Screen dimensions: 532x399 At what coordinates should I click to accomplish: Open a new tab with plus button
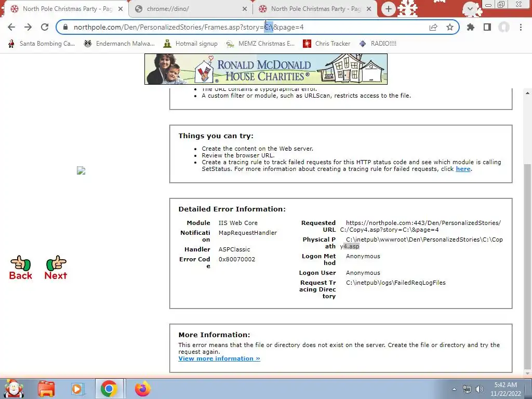click(389, 9)
